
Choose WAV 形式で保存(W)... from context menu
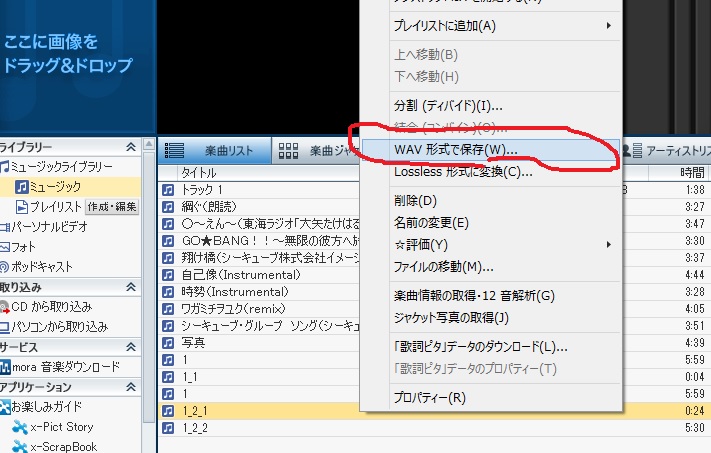coord(455,149)
